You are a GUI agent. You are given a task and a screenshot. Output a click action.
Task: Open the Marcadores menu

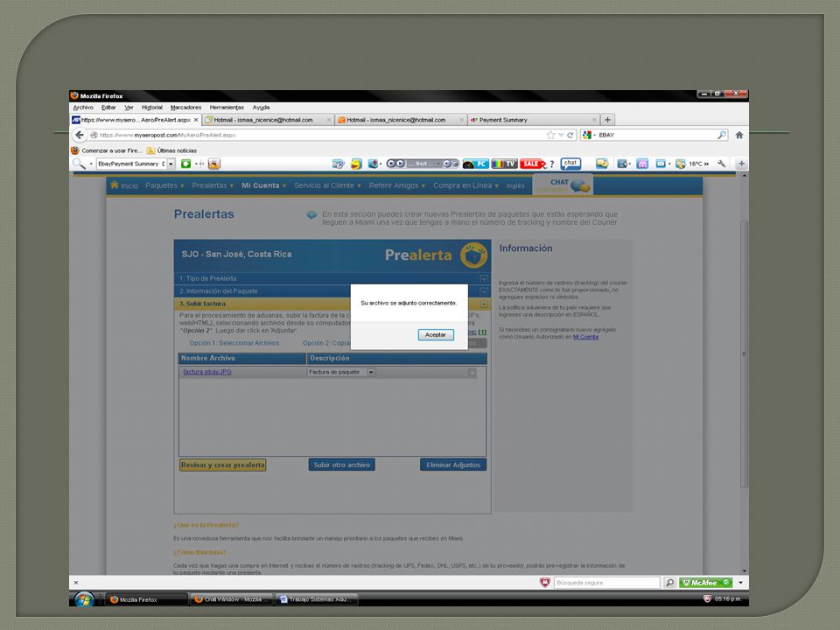185,107
